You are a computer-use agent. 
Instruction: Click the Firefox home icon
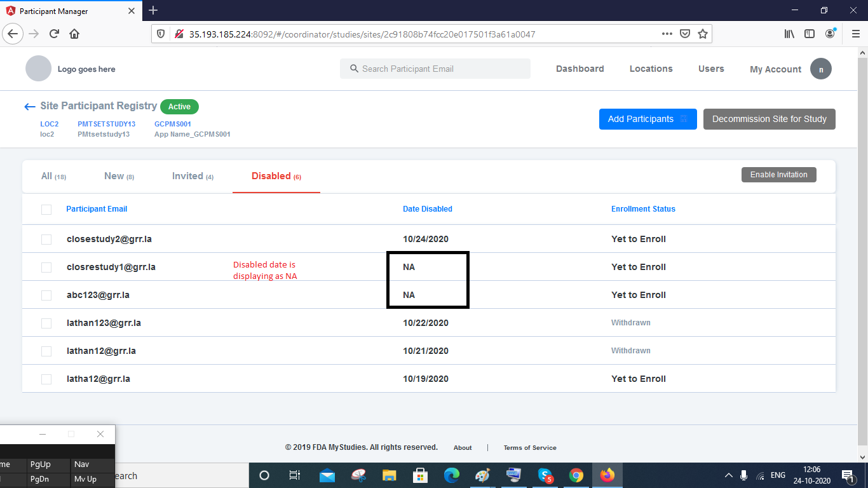point(75,34)
